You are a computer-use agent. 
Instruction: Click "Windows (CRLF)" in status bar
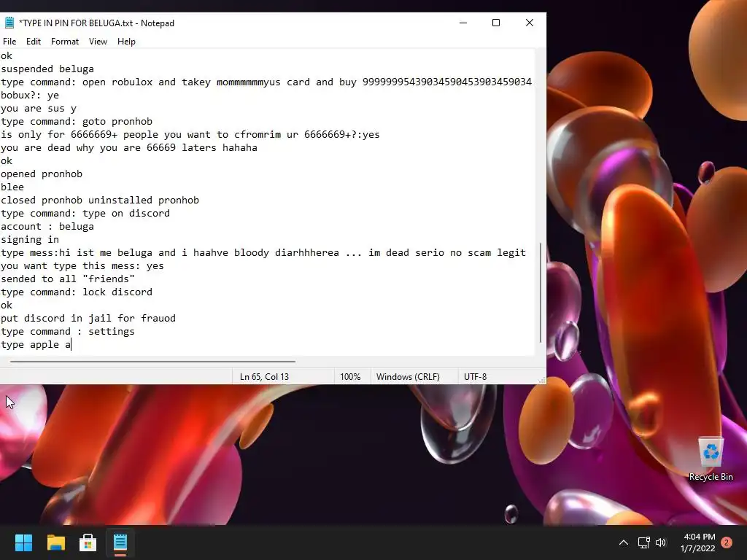click(408, 377)
